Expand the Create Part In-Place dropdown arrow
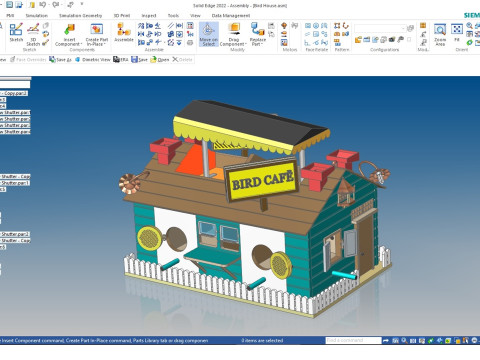This screenshot has height=360, width=480. tap(105, 44)
